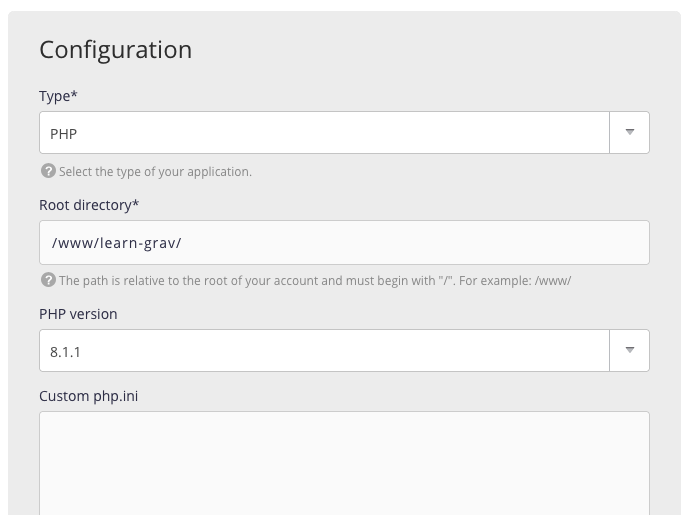692x515 pixels.
Task: Click the "Root directory" field label
Action: (x=84, y=205)
